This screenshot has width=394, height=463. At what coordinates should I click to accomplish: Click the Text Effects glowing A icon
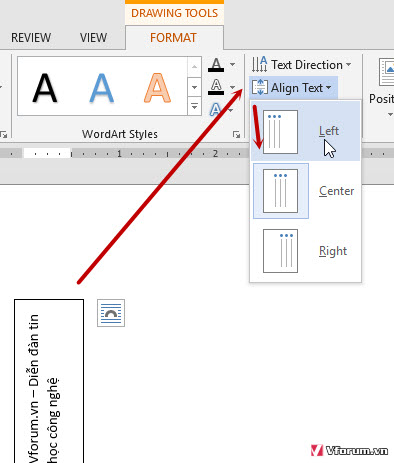coord(216,109)
